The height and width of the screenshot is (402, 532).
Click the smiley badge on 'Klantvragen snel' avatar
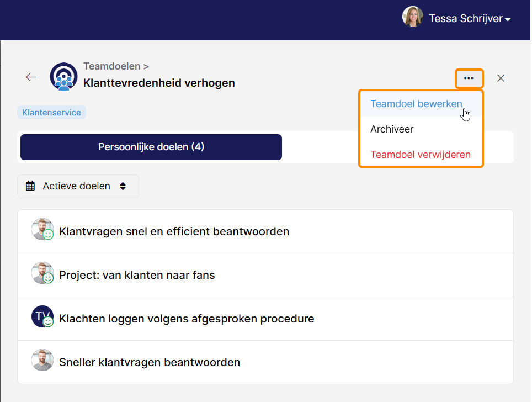(x=48, y=235)
